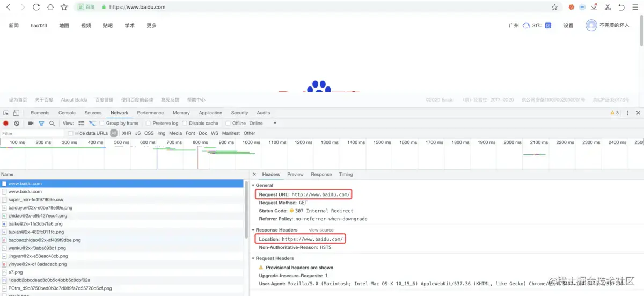Go to the browser home page icon
Image resolution: width=644 pixels, height=296 pixels.
coord(50,7)
